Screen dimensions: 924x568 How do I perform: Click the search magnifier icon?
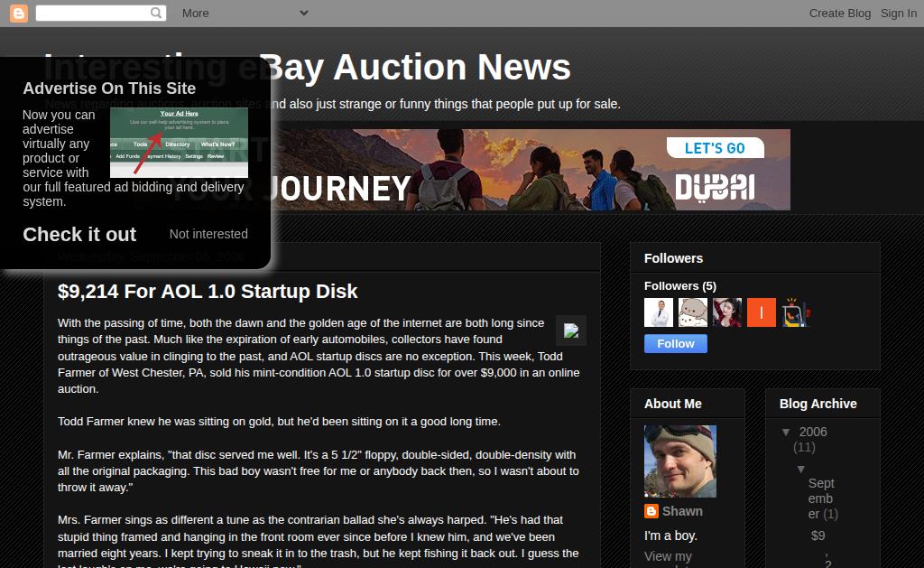coord(155,13)
